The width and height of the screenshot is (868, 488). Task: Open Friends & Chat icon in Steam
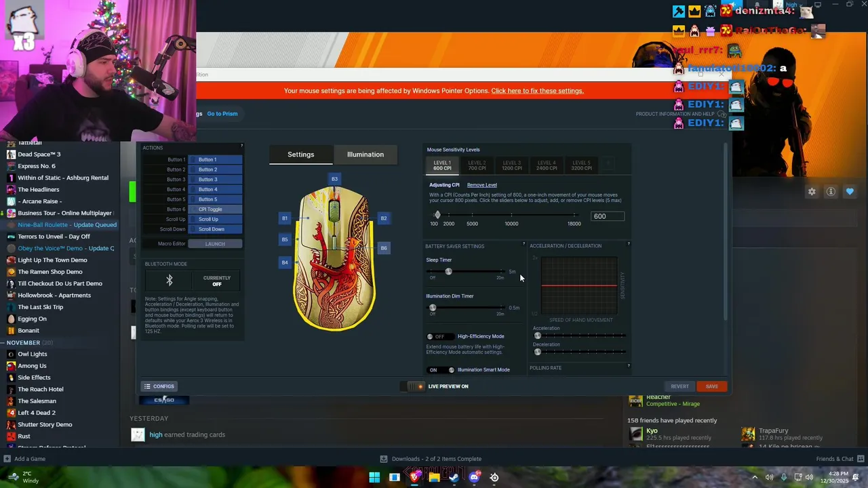pos(861,459)
